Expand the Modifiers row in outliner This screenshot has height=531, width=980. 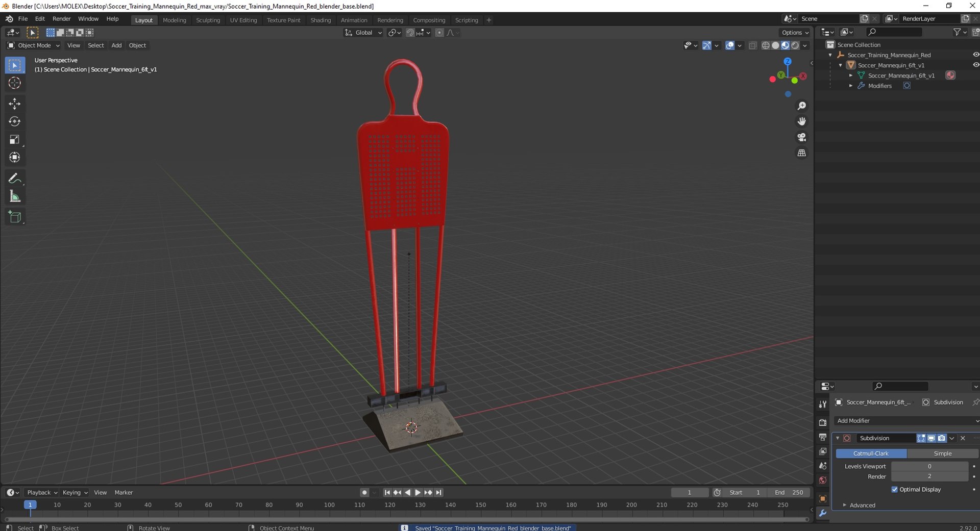(x=851, y=86)
